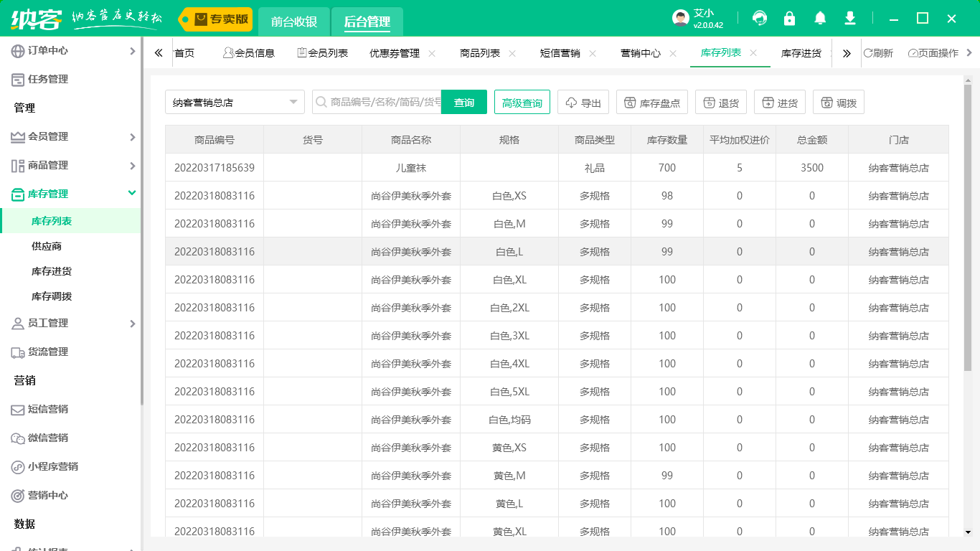Click the customer service headset icon

pyautogui.click(x=760, y=19)
